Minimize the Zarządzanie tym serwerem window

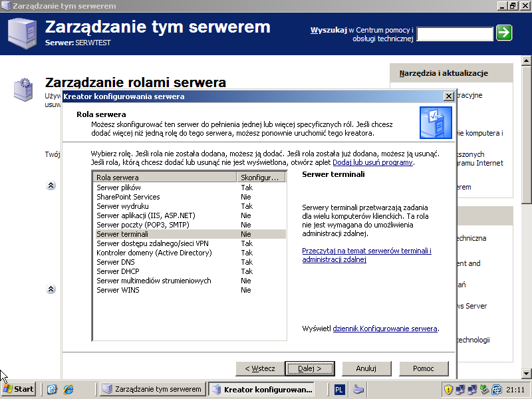pos(503,6)
